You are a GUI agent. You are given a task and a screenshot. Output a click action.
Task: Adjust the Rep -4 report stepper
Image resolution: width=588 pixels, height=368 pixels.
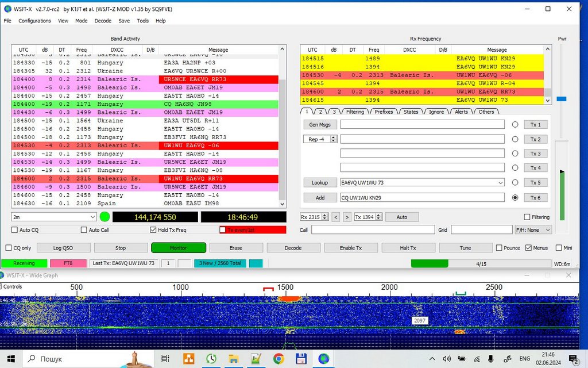tap(334, 139)
